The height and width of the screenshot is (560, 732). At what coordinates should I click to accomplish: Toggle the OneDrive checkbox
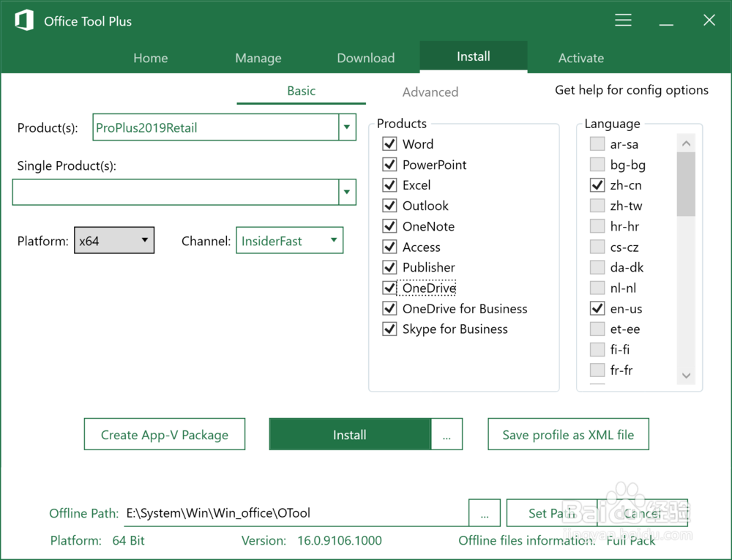[x=389, y=288]
